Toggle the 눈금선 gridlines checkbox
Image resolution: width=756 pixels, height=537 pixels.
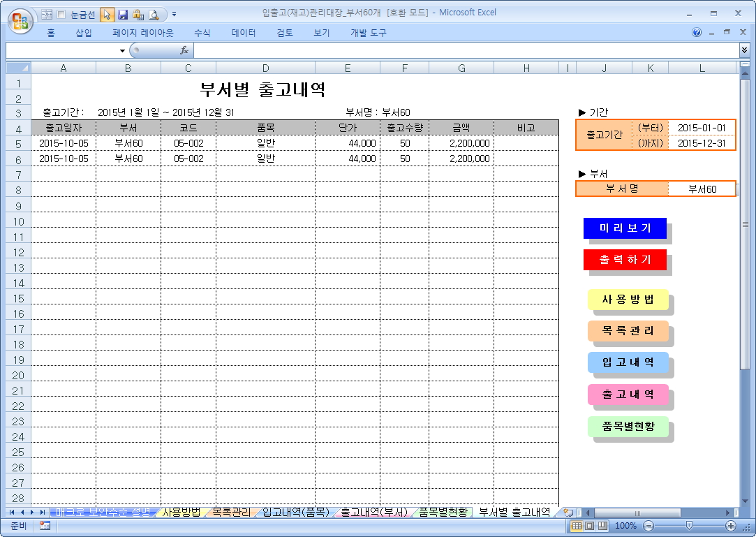(61, 14)
